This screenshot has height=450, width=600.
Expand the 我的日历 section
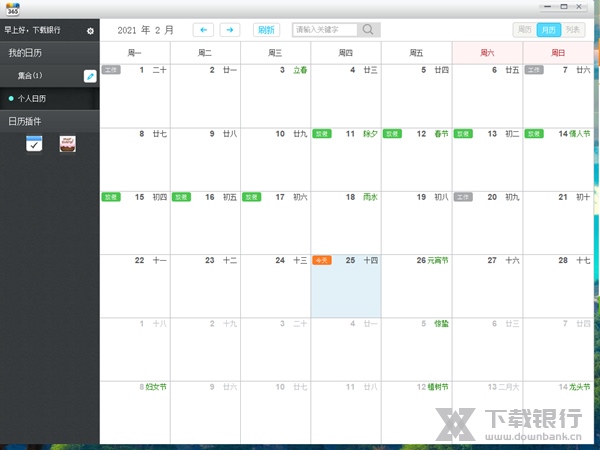(x=50, y=52)
